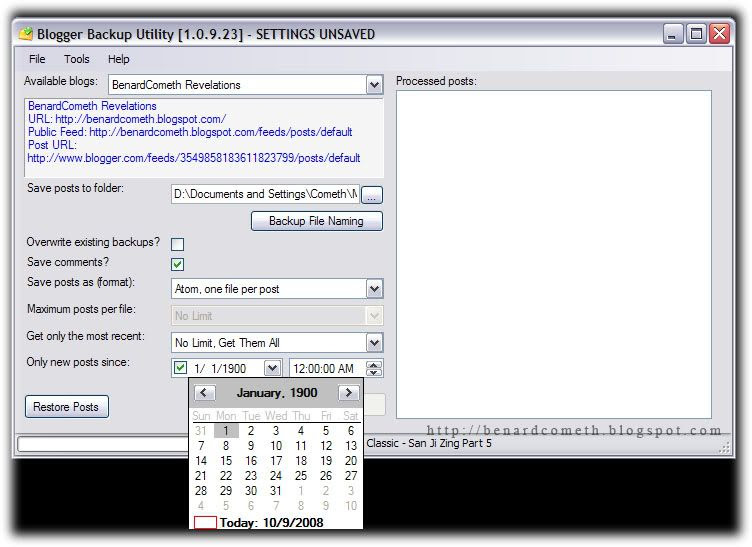Click the progress bar at the bottom
Image resolution: width=752 pixels, height=547 pixels.
pyautogui.click(x=104, y=444)
